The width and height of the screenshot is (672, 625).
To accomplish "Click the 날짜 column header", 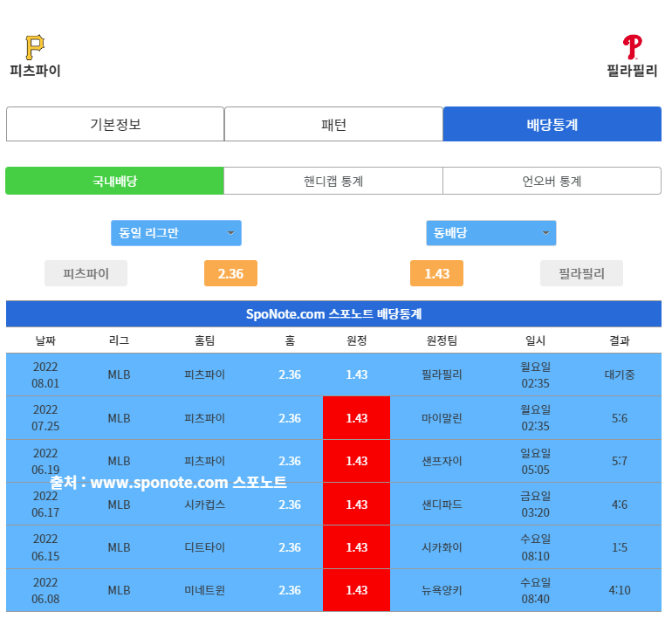I will [x=45, y=340].
